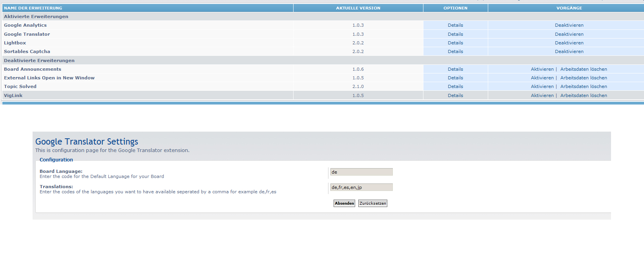Click Arbeitsdaten löschen for VigLink

pyautogui.click(x=584, y=95)
